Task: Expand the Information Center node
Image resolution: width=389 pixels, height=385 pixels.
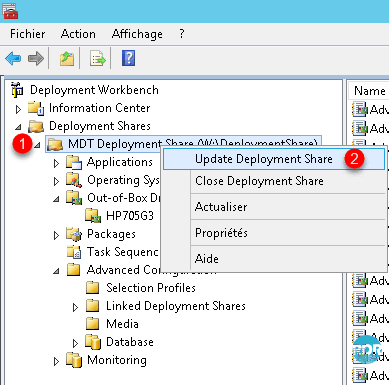Action: pos(18,109)
